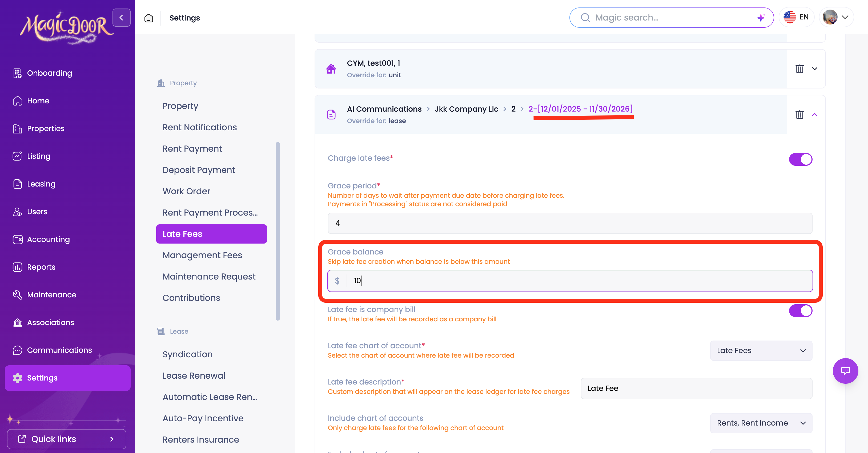Open the chat support bubble
Image resolution: width=868 pixels, height=453 pixels.
click(x=845, y=370)
